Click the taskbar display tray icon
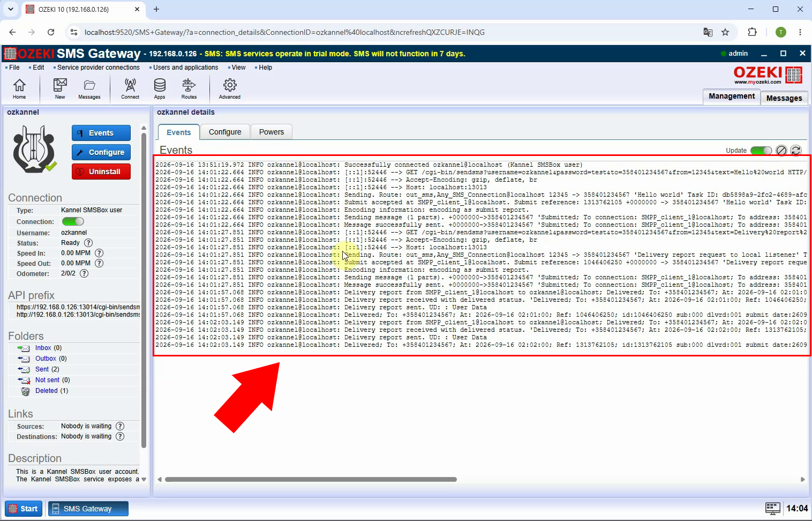 pyautogui.click(x=772, y=508)
